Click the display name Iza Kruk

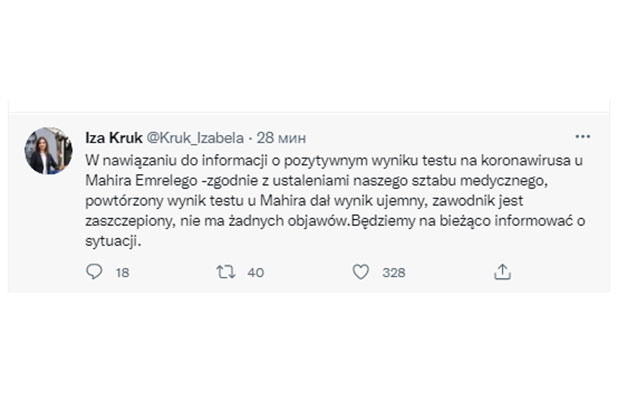114,138
